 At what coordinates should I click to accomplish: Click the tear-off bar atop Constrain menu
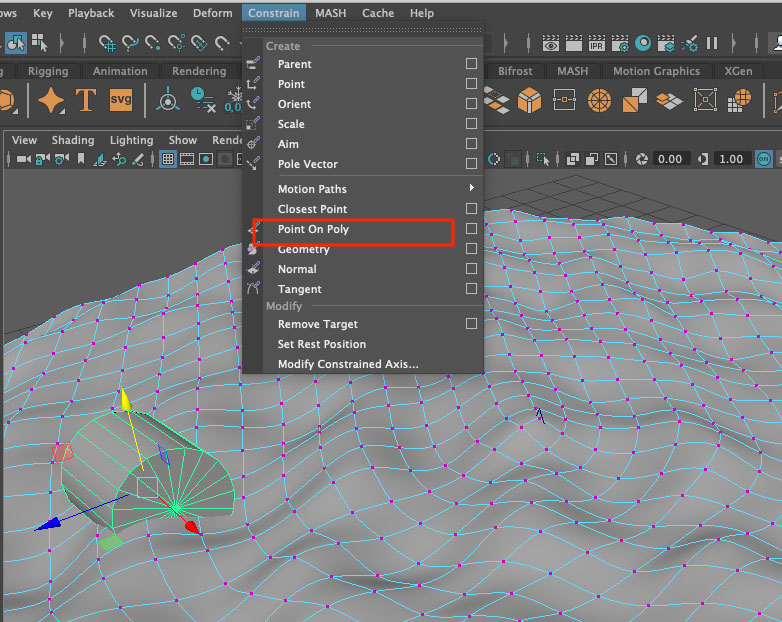coord(363,30)
